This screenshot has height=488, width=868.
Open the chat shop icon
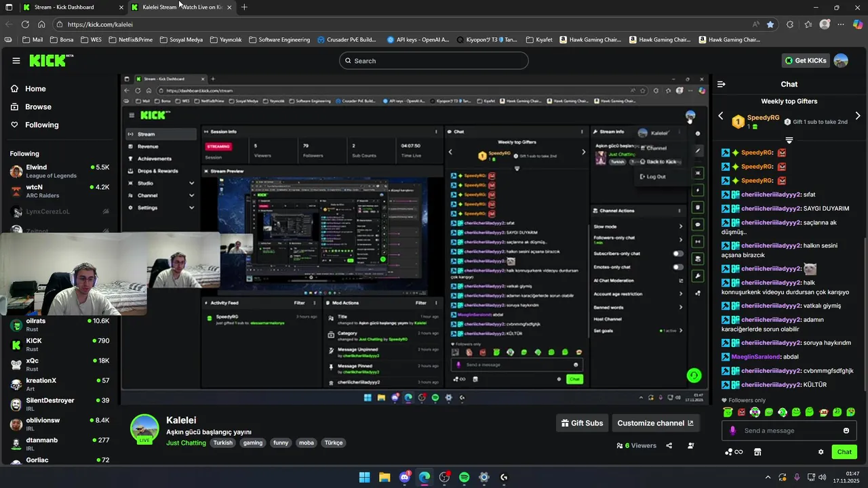point(757,452)
